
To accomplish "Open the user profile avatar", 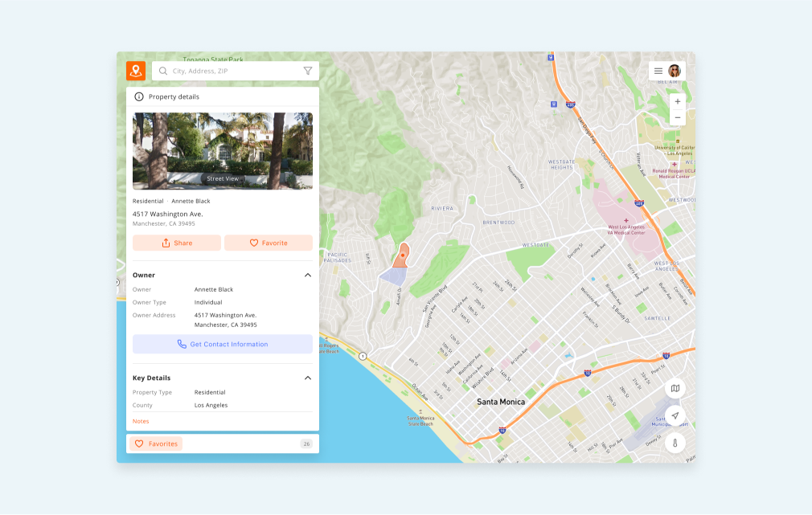I will click(x=675, y=71).
